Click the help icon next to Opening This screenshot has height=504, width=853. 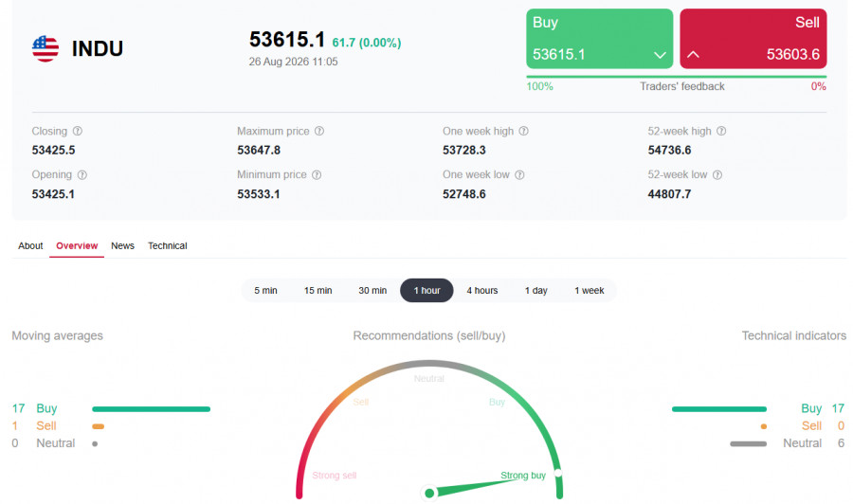pyautogui.click(x=82, y=175)
